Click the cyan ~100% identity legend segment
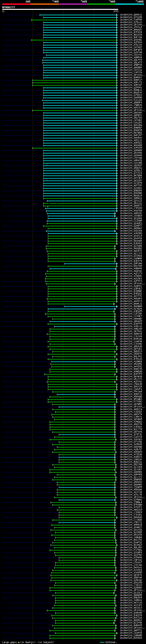The width and height of the screenshot is (146, 644). click(130, 4)
